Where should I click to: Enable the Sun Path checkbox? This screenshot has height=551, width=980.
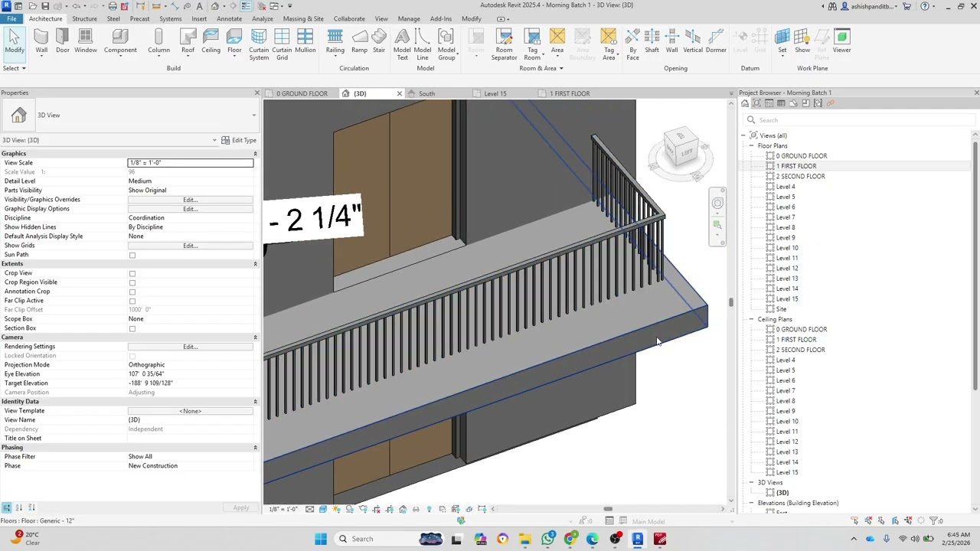[x=132, y=255]
